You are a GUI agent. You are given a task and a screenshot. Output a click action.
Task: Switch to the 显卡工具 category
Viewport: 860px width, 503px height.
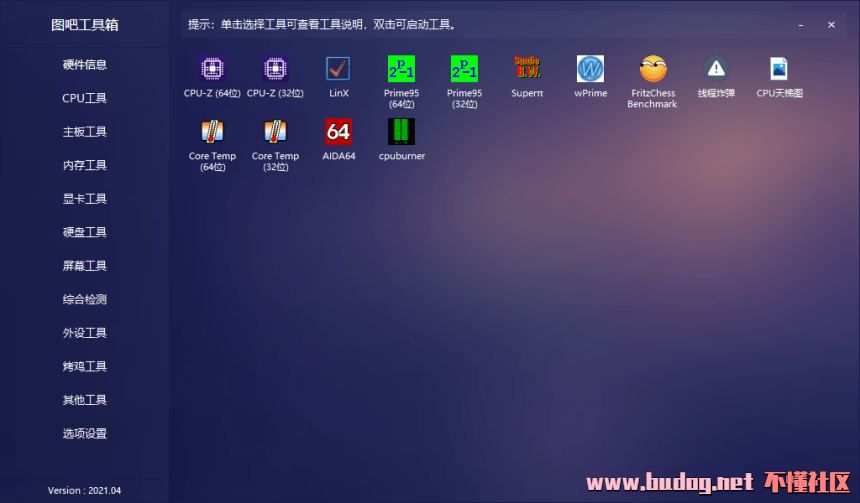pos(84,199)
